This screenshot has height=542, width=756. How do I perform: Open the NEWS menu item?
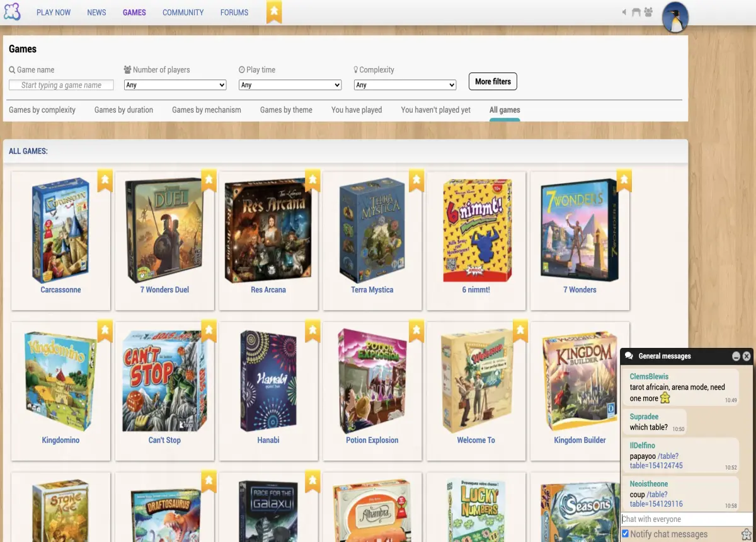pos(96,12)
